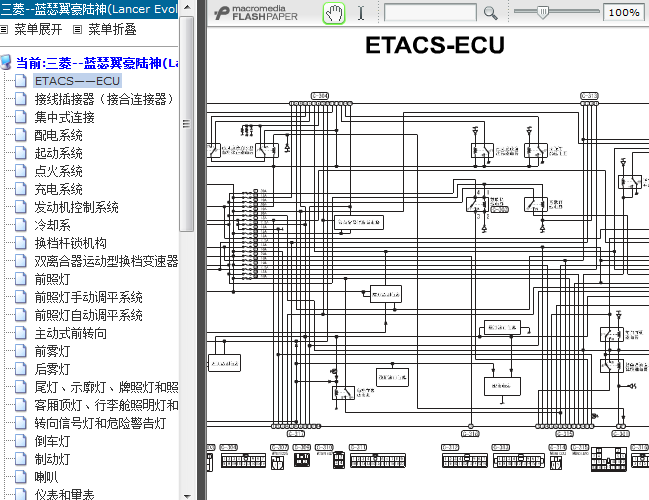Click the page icon next to 前雾灯
This screenshot has height=500, width=649.
[21, 351]
